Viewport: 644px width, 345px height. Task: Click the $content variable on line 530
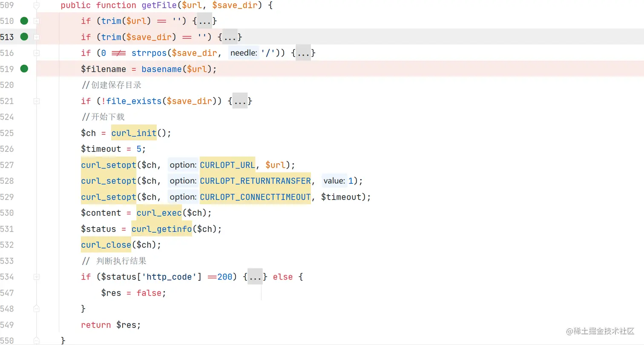101,213
